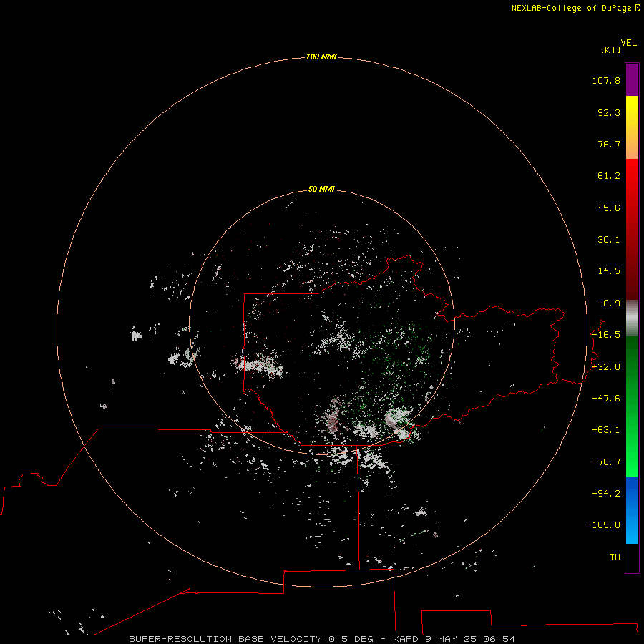
Task: Click the gray near-zero segment of the color bar
Action: 632,318
